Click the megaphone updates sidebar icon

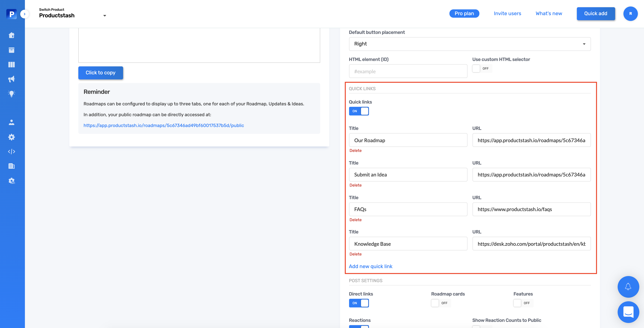pos(12,79)
